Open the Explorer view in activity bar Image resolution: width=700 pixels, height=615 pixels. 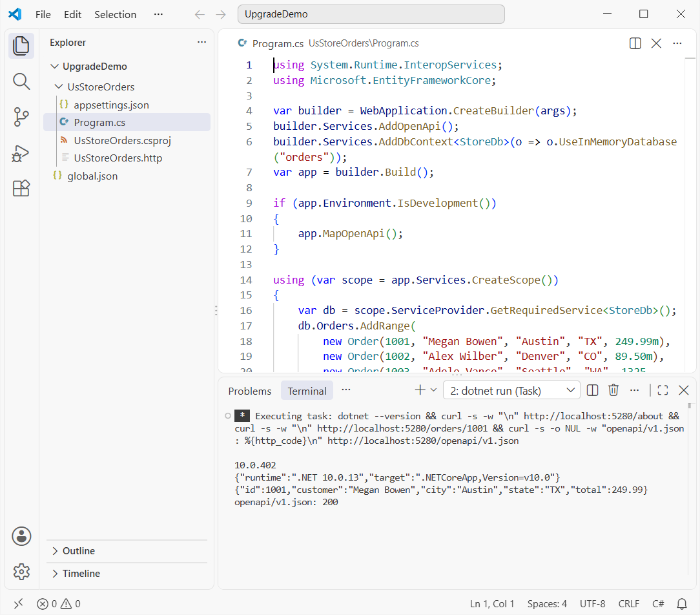point(21,46)
